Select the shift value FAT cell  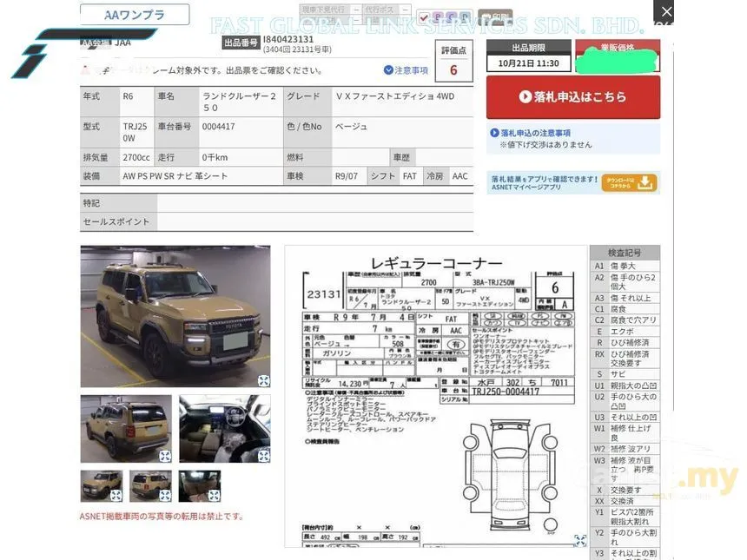[410, 176]
